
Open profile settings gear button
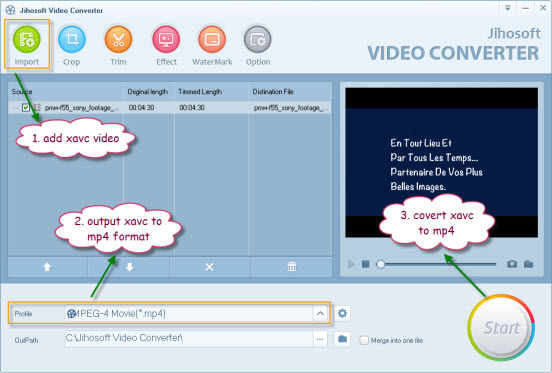[342, 313]
